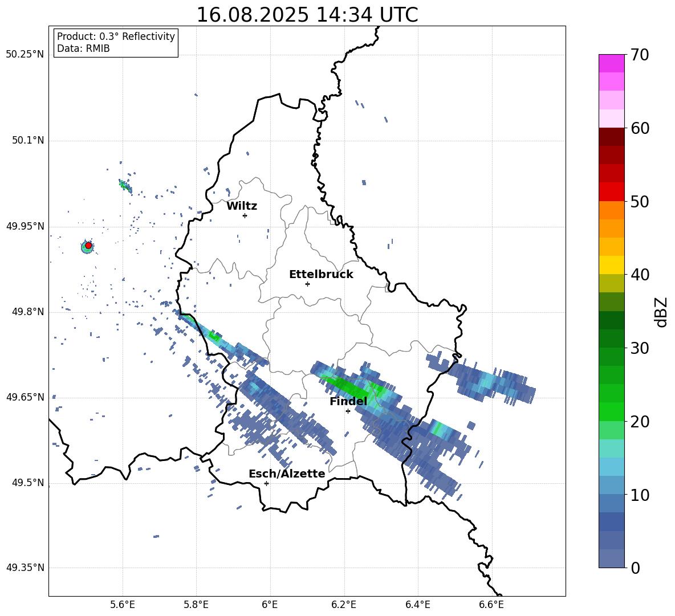Click the Findel location cross marker
The height and width of the screenshot is (616, 675).
coord(348,411)
